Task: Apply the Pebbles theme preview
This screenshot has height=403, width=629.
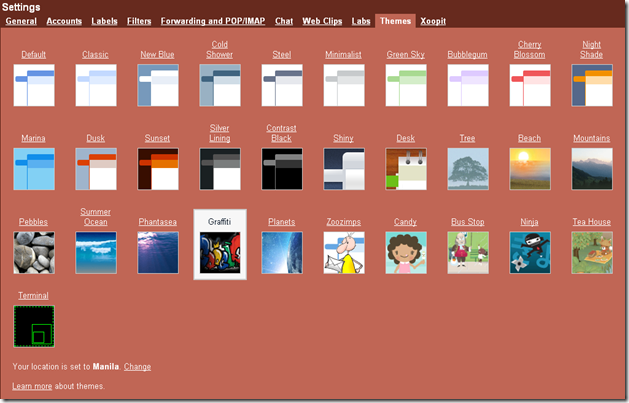Action: (34, 253)
